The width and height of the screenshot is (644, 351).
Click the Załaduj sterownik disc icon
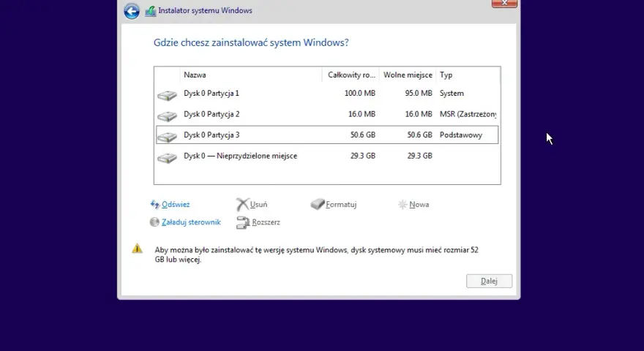click(154, 222)
